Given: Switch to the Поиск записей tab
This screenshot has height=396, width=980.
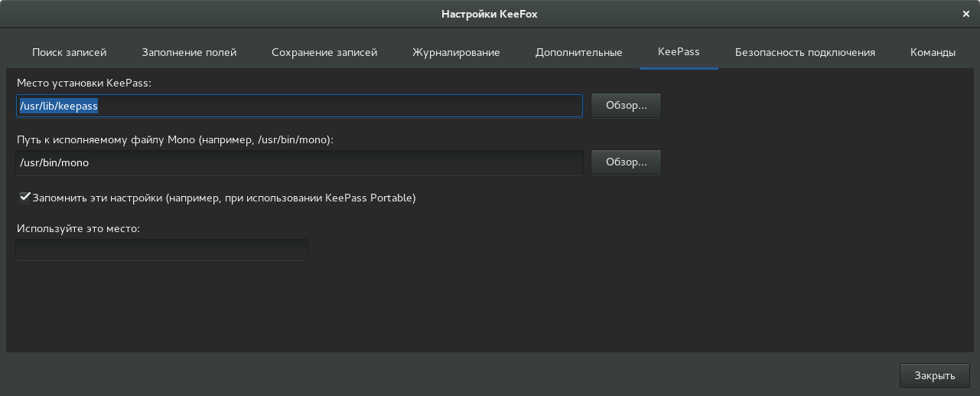Looking at the screenshot, I should (x=69, y=52).
